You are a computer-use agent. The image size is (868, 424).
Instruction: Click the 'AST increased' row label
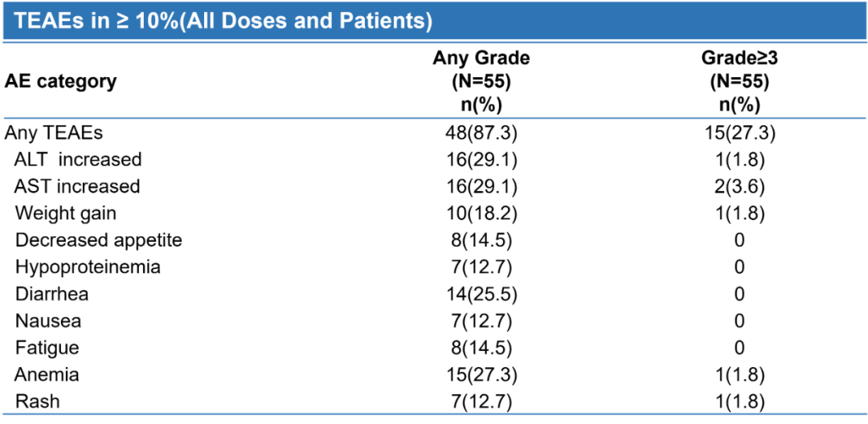click(77, 186)
